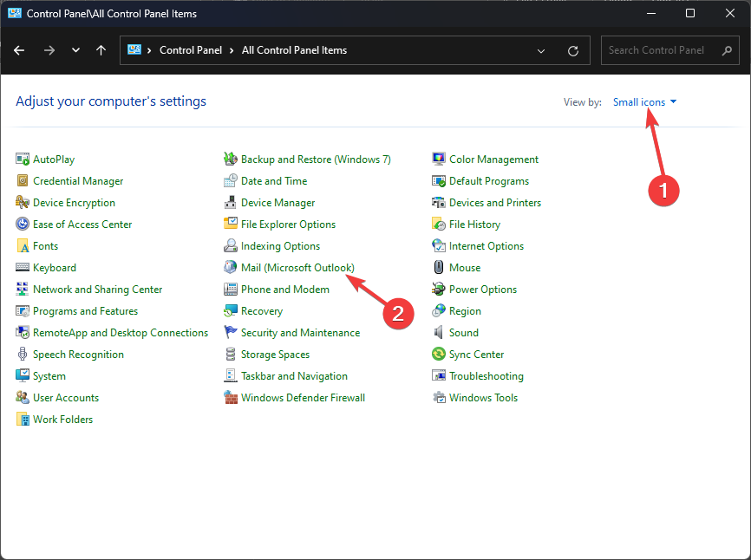Open Network and Sharing Center icon
Image resolution: width=751 pixels, height=560 pixels.
[23, 289]
